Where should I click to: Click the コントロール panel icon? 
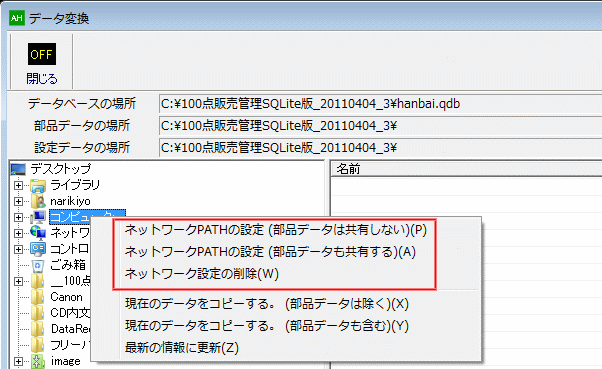[38, 249]
